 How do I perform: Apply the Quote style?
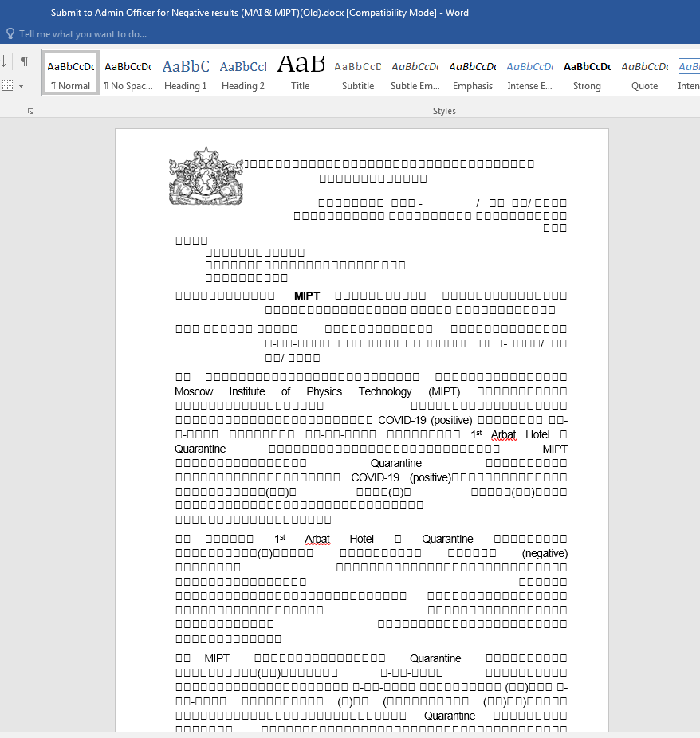[x=644, y=73]
